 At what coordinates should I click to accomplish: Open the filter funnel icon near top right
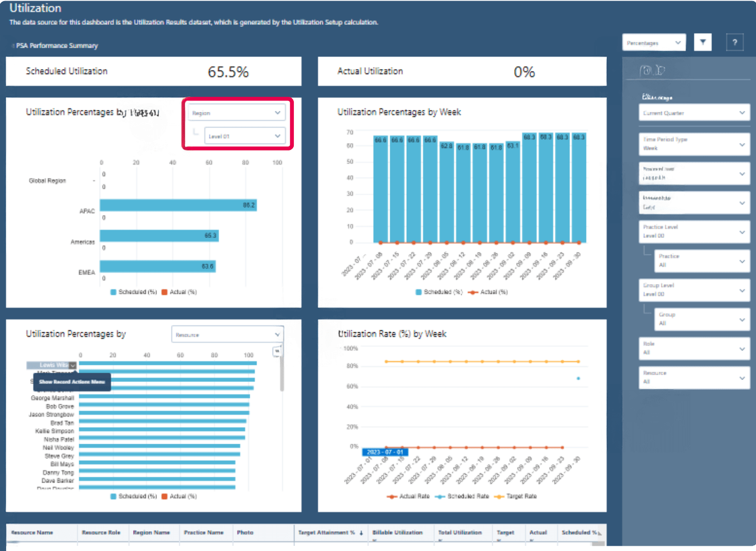pos(703,42)
